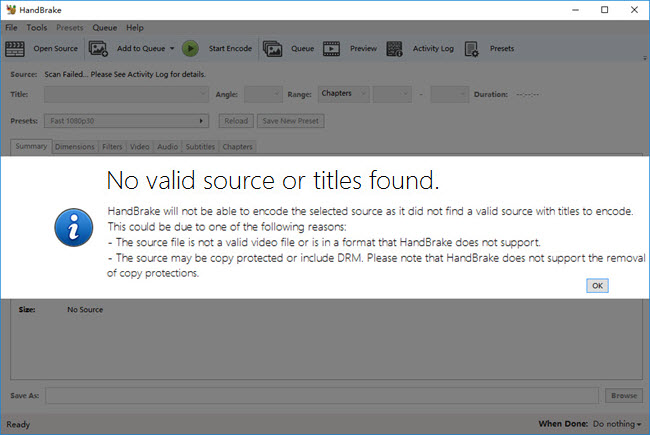Click the Open Source label
Viewport: 650px width, 435px height.
(x=56, y=49)
